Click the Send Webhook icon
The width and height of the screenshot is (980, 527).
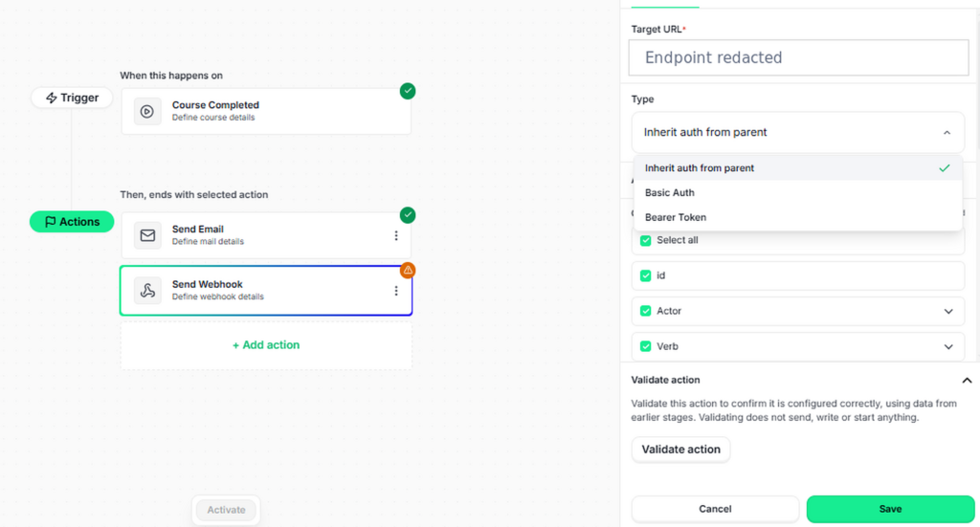[147, 291]
